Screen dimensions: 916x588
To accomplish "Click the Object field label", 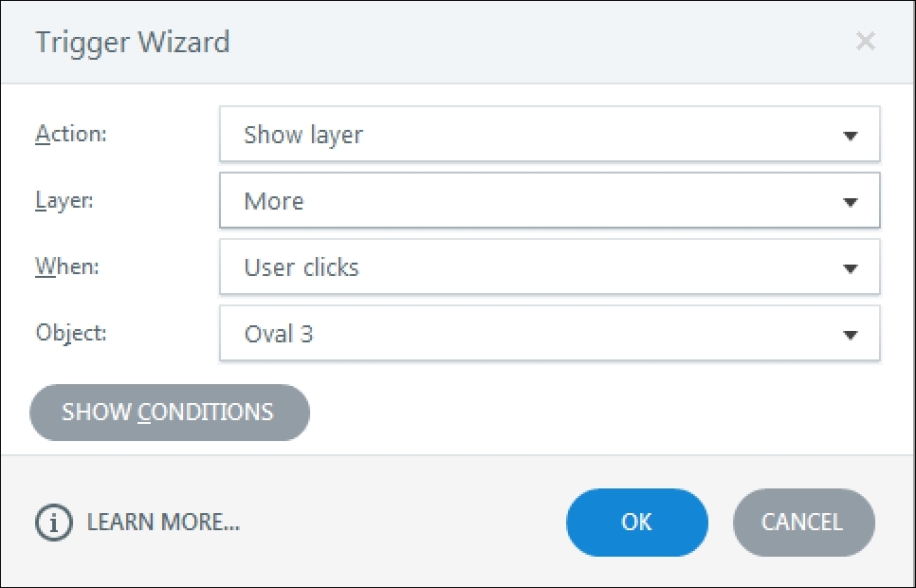I will [x=71, y=333].
